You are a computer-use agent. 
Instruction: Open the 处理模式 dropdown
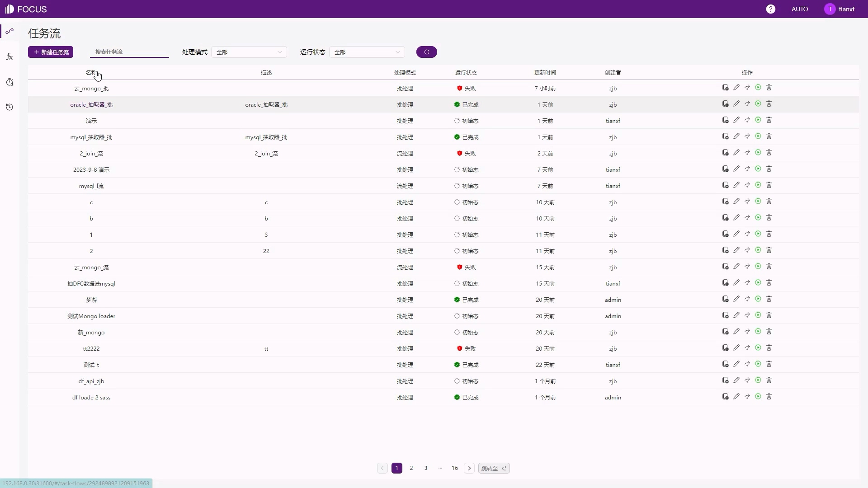[249, 52]
